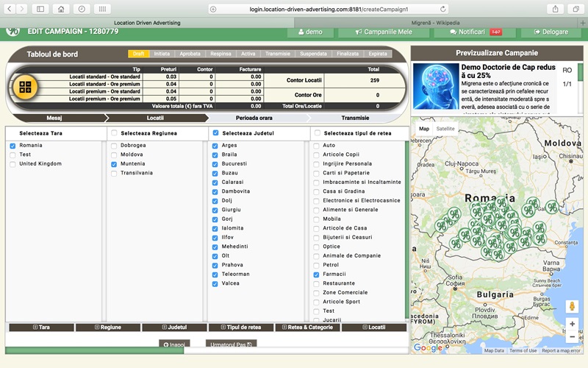Image resolution: width=588 pixels, height=368 pixels.
Task: Open Campaniile Mele in the header
Action: 384,32
